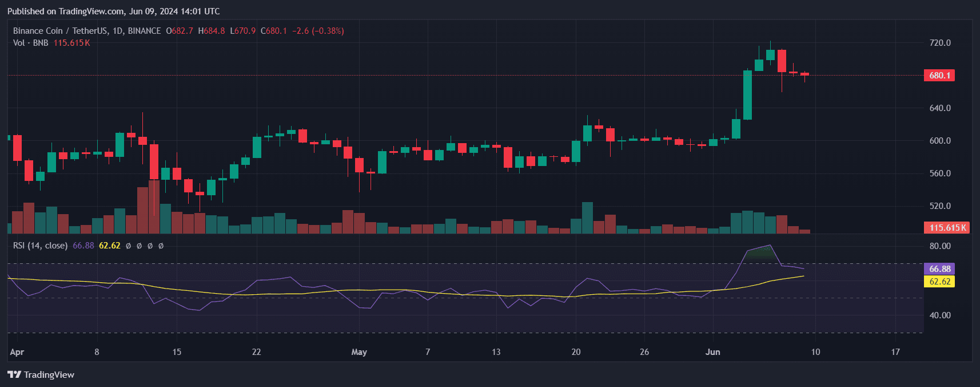Click the red 115.615K volume axis tag

(x=947, y=228)
